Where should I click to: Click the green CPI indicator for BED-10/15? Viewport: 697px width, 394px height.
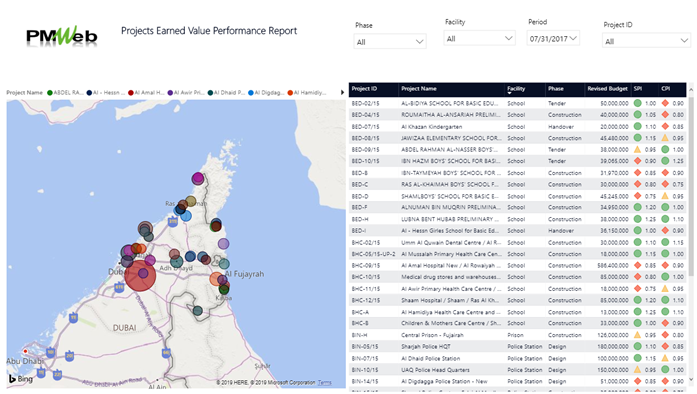(x=665, y=161)
